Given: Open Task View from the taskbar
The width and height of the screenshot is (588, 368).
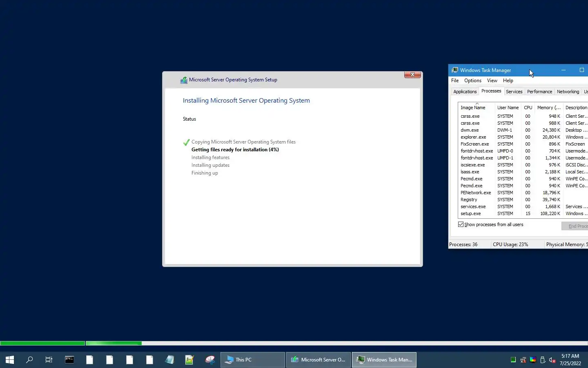Looking at the screenshot, I should click(49, 360).
